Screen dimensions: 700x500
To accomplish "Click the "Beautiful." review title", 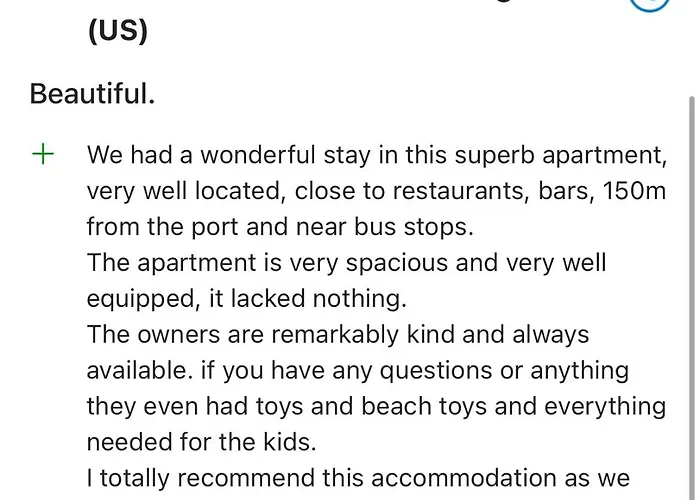I will click(92, 94).
